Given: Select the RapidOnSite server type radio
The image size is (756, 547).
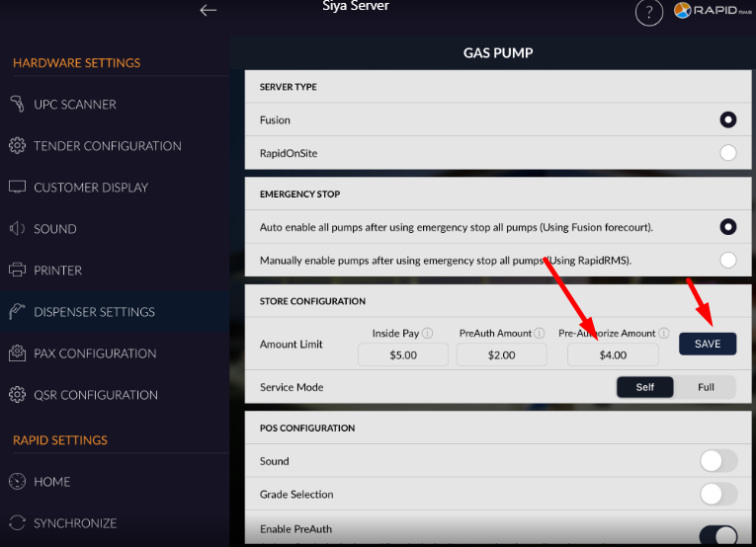Looking at the screenshot, I should click(x=728, y=153).
